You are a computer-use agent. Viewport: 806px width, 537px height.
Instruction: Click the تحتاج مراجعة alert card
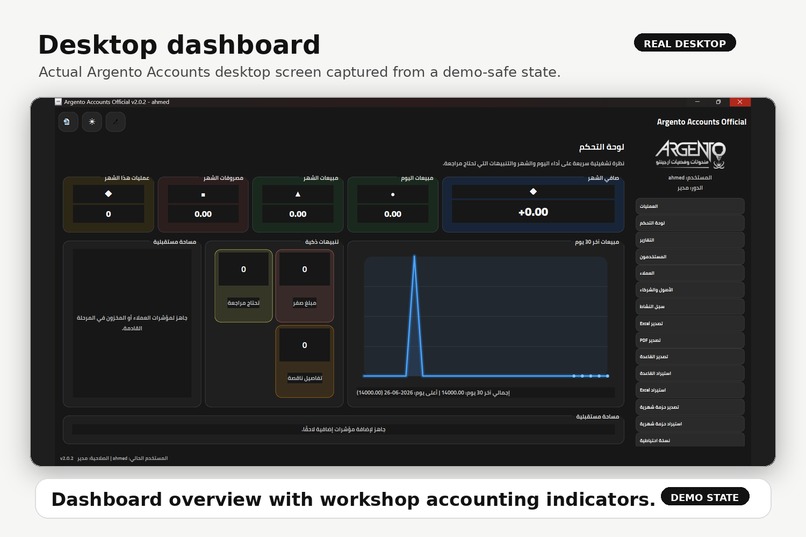click(x=243, y=286)
